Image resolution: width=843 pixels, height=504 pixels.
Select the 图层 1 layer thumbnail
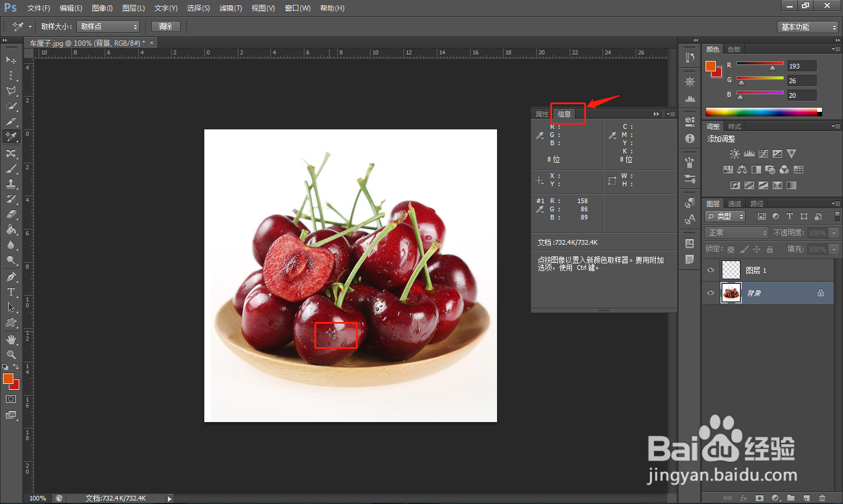731,270
